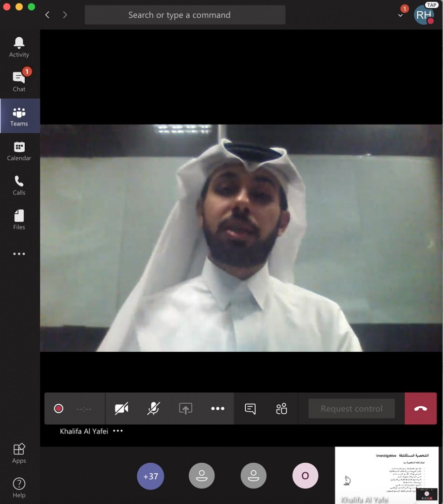Start recording with the record button
This screenshot has width=443, height=504.
pyautogui.click(x=59, y=409)
